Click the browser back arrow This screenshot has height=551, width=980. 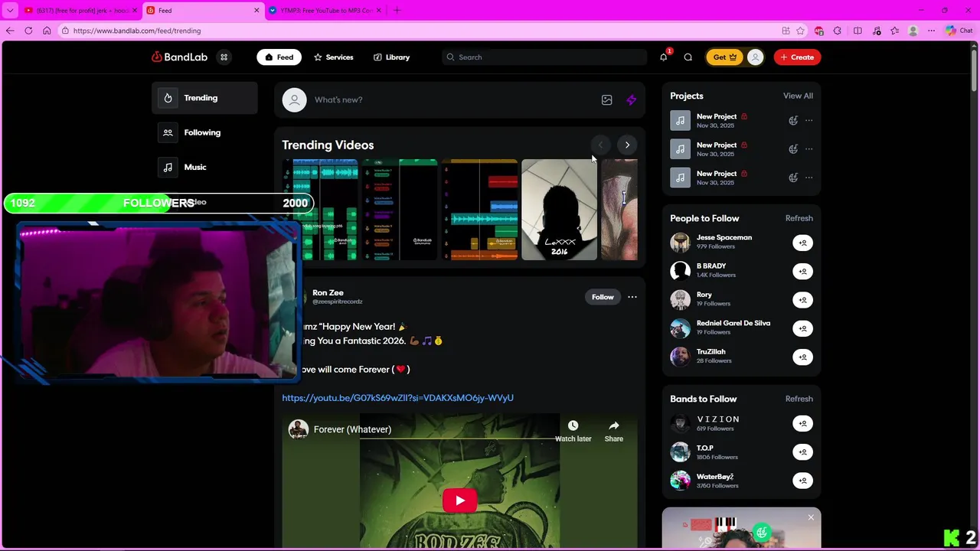click(10, 31)
